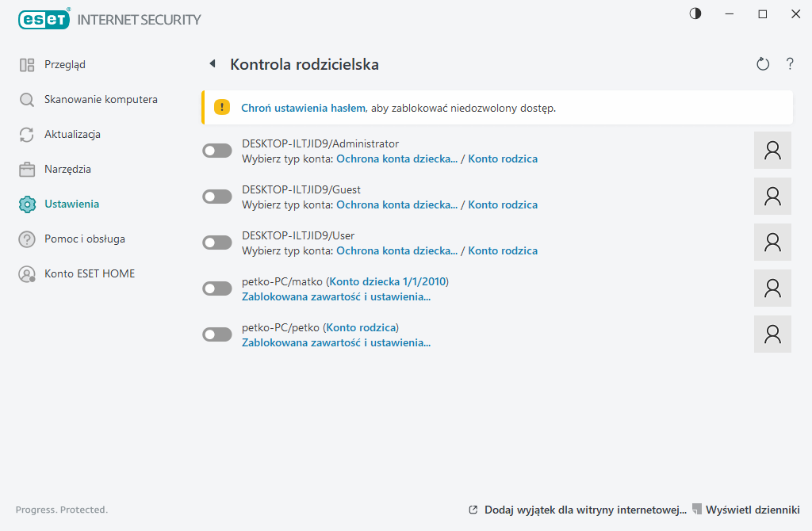Open the Aktualizacja section
This screenshot has height=531, width=812.
pyautogui.click(x=74, y=134)
